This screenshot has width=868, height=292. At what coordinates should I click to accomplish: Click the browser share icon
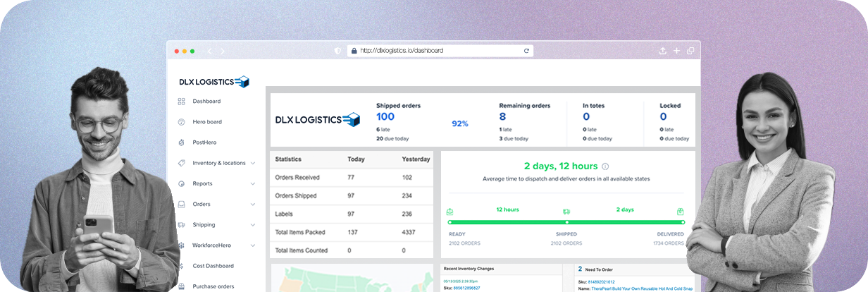[x=662, y=51]
